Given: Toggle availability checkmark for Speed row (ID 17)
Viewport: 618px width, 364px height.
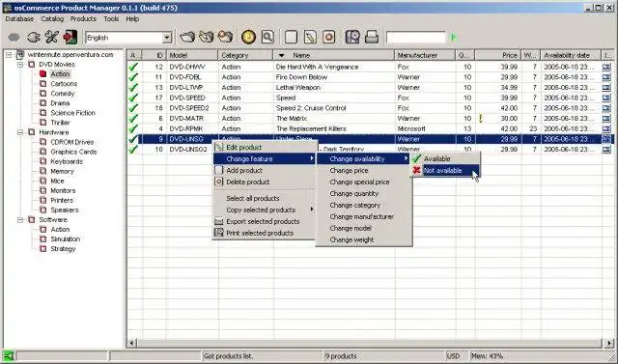Looking at the screenshot, I should (x=133, y=98).
